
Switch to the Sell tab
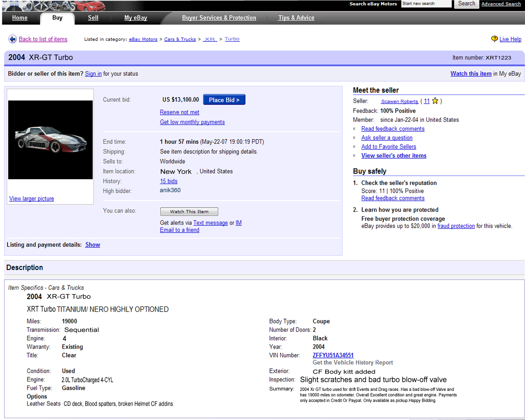coord(93,18)
